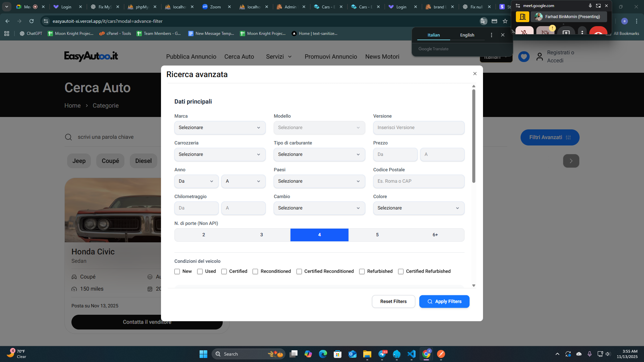The width and height of the screenshot is (644, 362).
Task: Click Apply Filters button
Action: [x=444, y=302]
